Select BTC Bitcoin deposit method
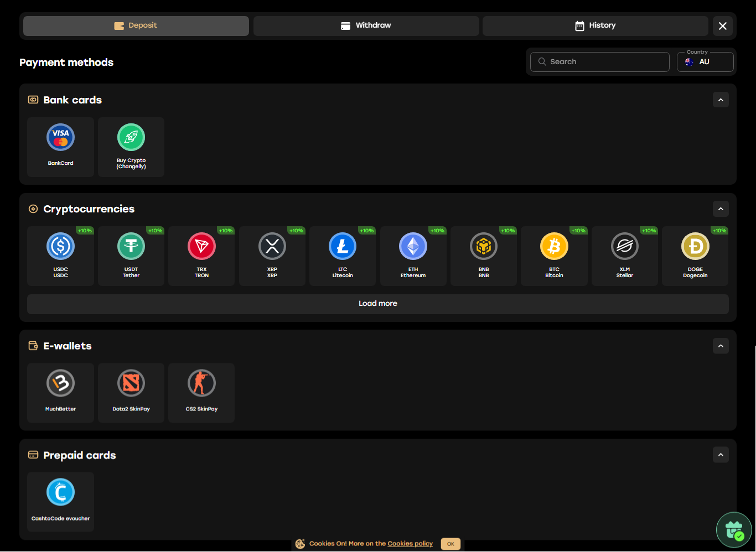The width and height of the screenshot is (756, 552). pos(554,256)
